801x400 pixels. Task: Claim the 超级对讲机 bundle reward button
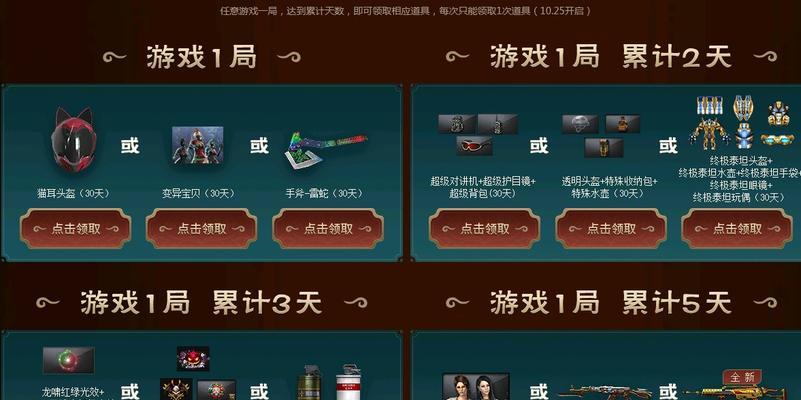pyautogui.click(x=484, y=228)
